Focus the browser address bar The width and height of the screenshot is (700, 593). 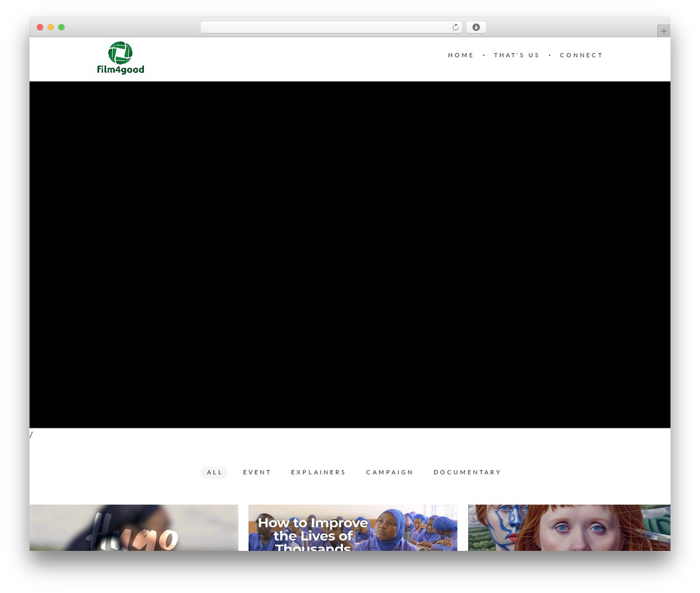pyautogui.click(x=331, y=27)
